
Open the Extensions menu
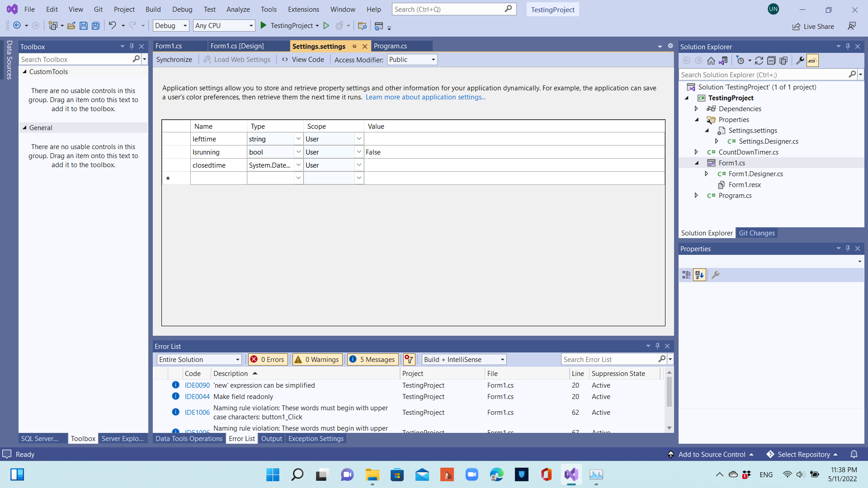click(x=303, y=9)
